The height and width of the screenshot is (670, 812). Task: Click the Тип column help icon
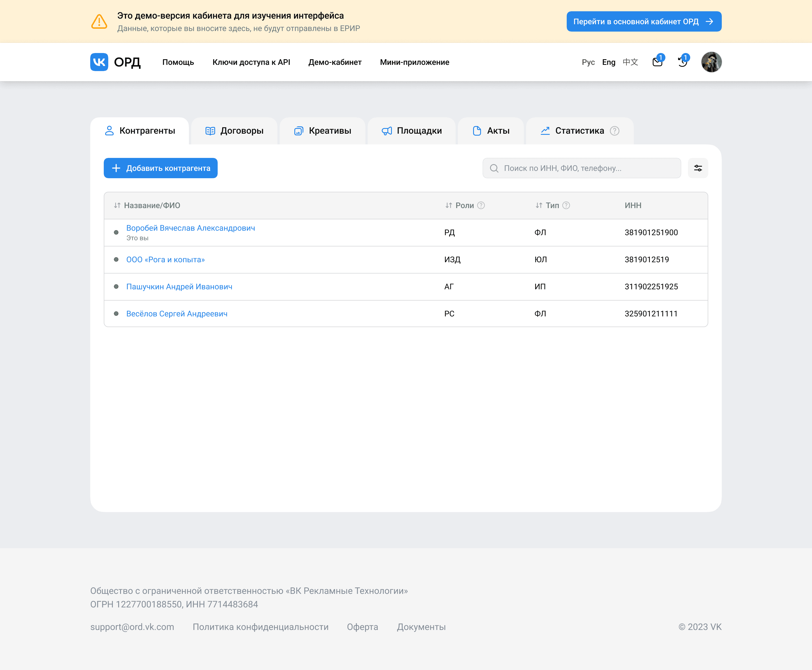566,205
